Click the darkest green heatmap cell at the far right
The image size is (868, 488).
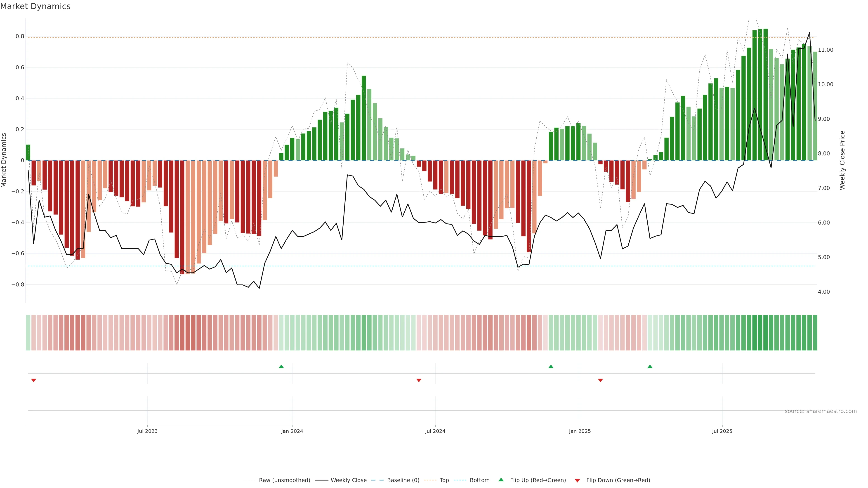(765, 333)
